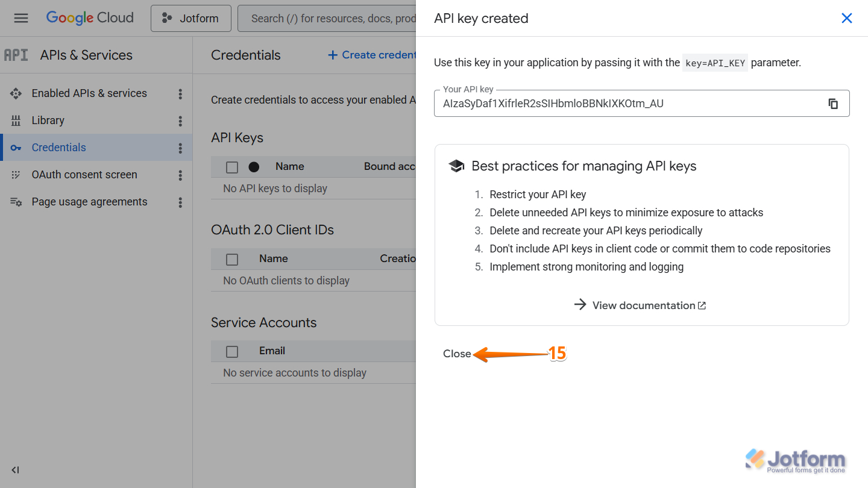Screen dimensions: 868x488
Task: Click the search resources bar
Action: point(338,18)
